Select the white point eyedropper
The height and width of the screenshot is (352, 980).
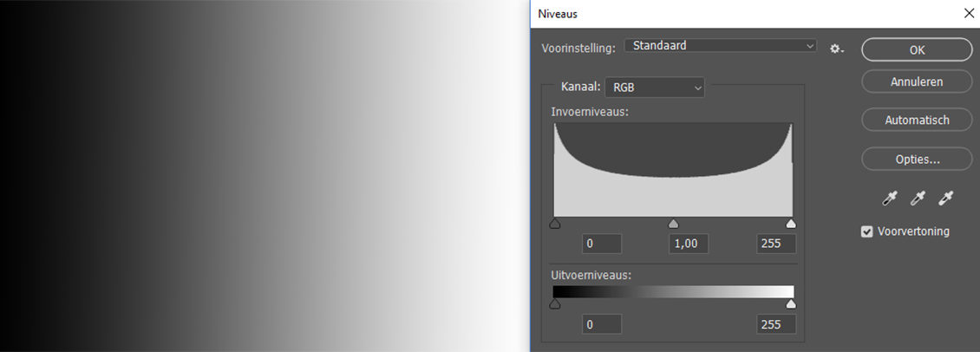click(x=946, y=199)
